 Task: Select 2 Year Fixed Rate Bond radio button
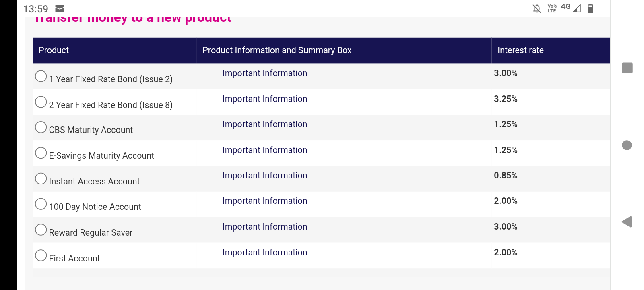[x=41, y=102]
